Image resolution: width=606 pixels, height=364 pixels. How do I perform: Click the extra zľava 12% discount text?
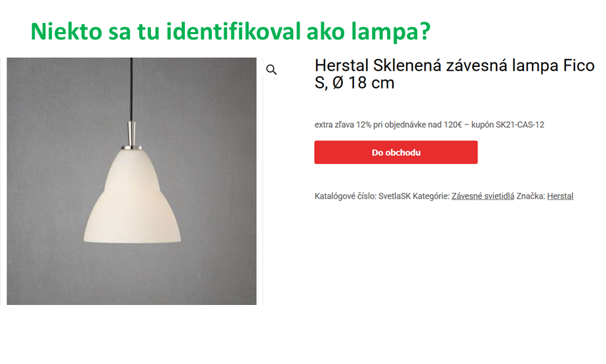coord(343,125)
